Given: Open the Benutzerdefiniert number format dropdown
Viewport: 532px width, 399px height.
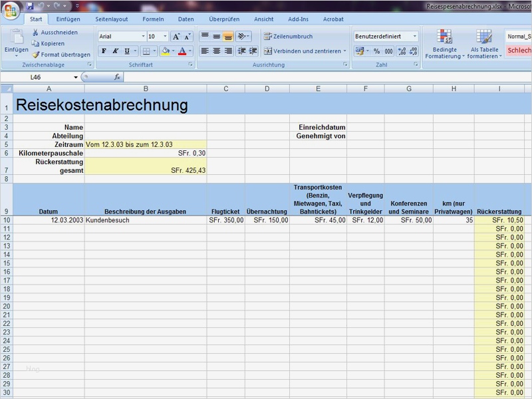Looking at the screenshot, I should [416, 36].
